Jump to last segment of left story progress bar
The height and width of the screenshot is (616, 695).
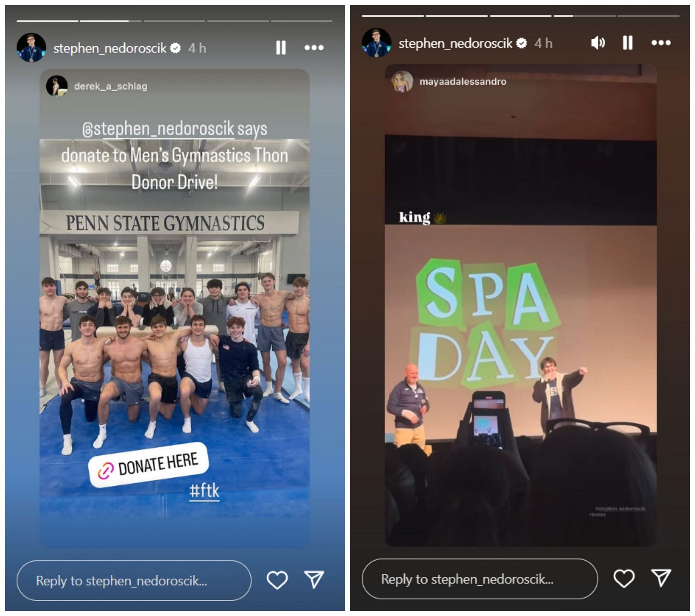(x=302, y=21)
